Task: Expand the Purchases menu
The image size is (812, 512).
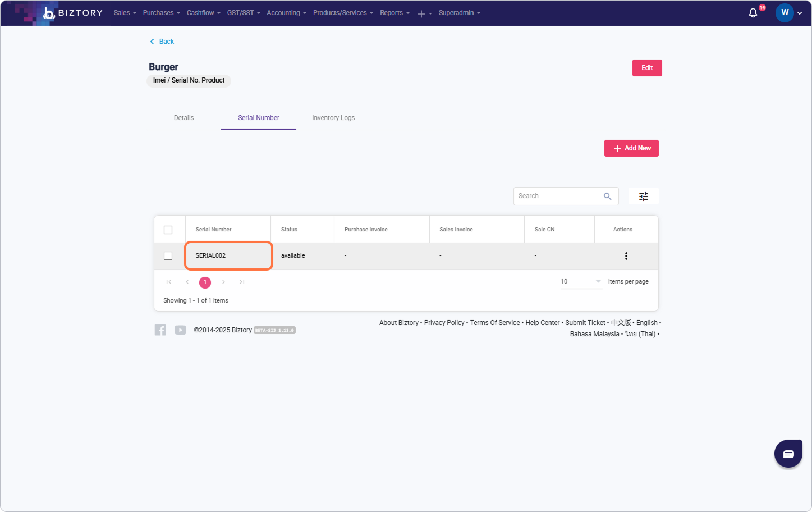Action: tap(161, 13)
